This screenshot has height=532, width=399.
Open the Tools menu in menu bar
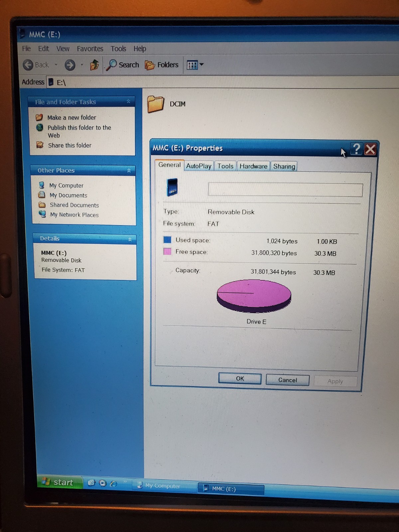pos(118,49)
